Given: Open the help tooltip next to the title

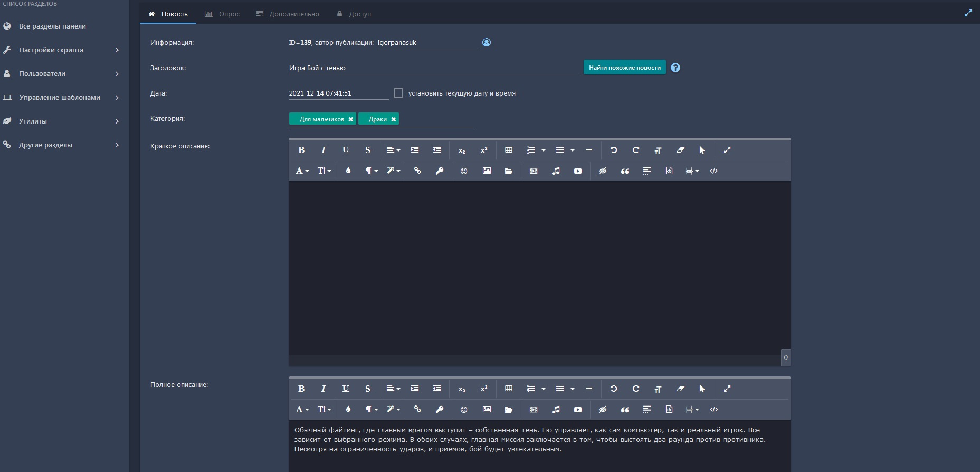Looking at the screenshot, I should tap(675, 68).
